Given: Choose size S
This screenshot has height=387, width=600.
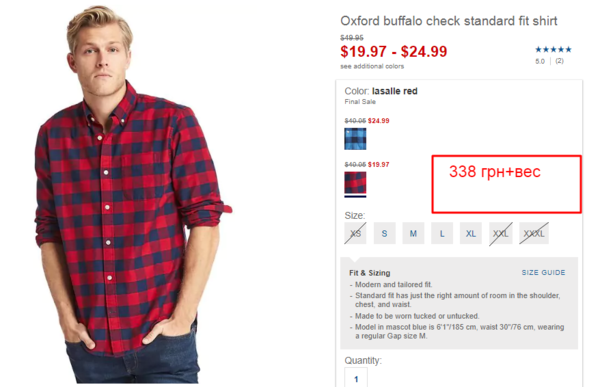Looking at the screenshot, I should coord(384,233).
